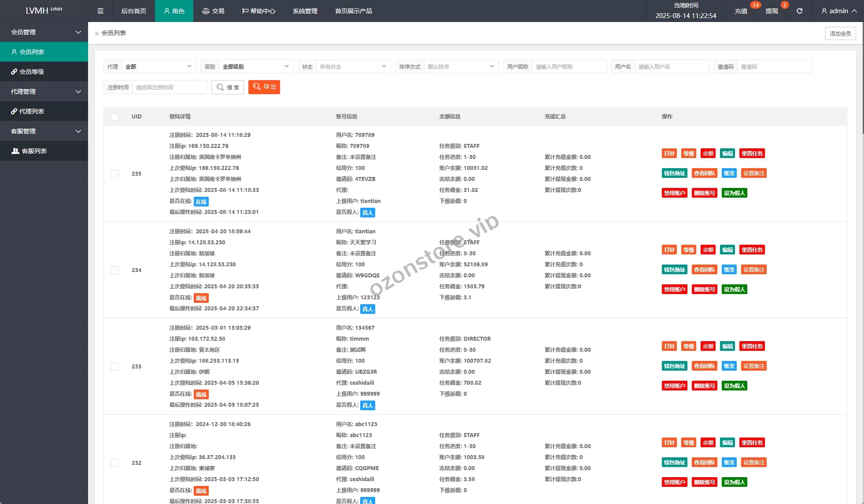
Task: Click the refresh icon in top bar
Action: coord(800,11)
